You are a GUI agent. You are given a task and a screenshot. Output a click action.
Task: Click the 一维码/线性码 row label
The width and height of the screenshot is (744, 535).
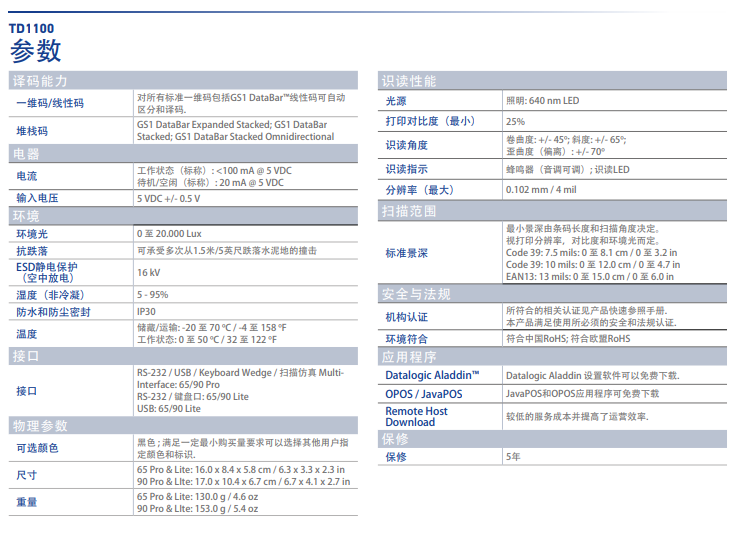pyautogui.click(x=50, y=103)
